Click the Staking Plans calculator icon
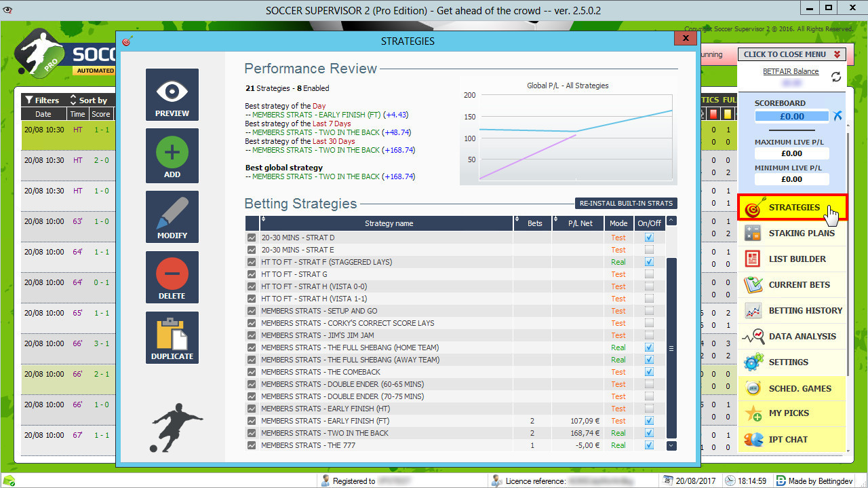The image size is (868, 488). coord(753,233)
